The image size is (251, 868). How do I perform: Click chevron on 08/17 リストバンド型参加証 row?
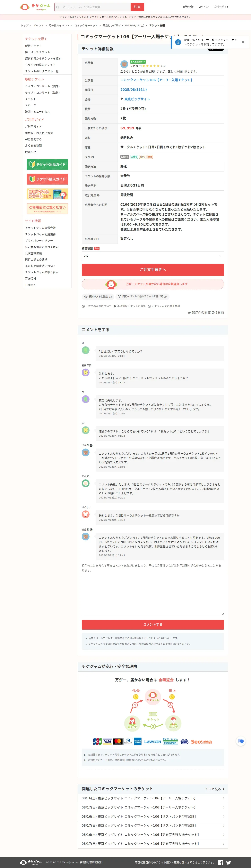point(224,825)
